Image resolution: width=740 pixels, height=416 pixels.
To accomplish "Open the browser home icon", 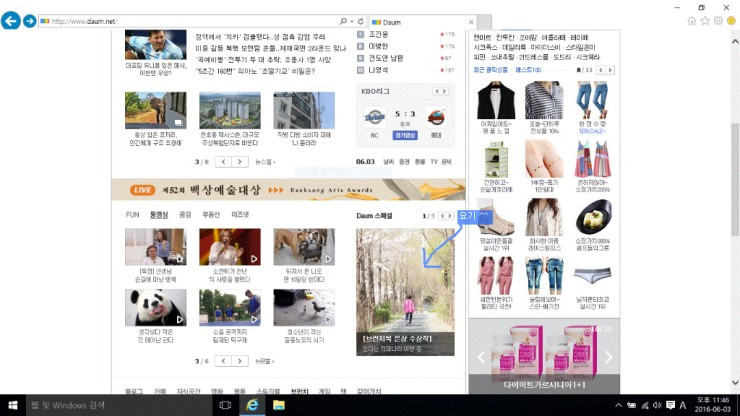I will [x=691, y=21].
